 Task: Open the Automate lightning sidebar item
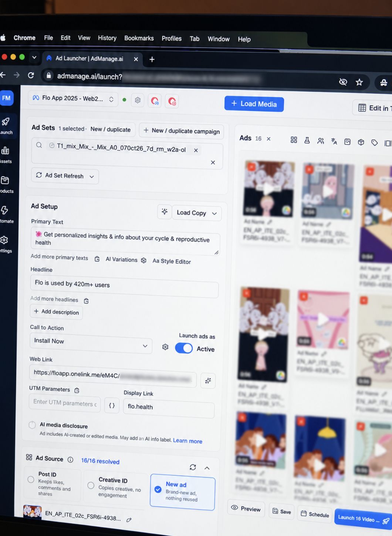[x=6, y=214]
